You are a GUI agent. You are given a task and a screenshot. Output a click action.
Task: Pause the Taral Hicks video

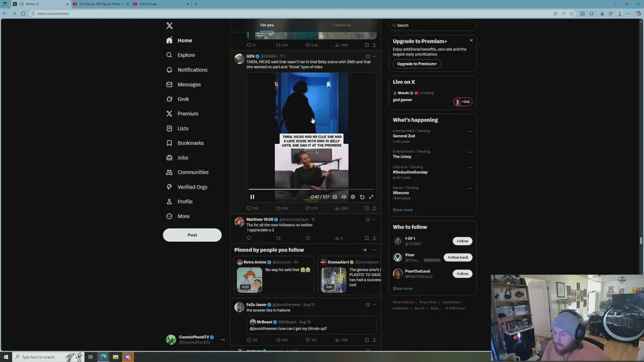click(x=252, y=197)
